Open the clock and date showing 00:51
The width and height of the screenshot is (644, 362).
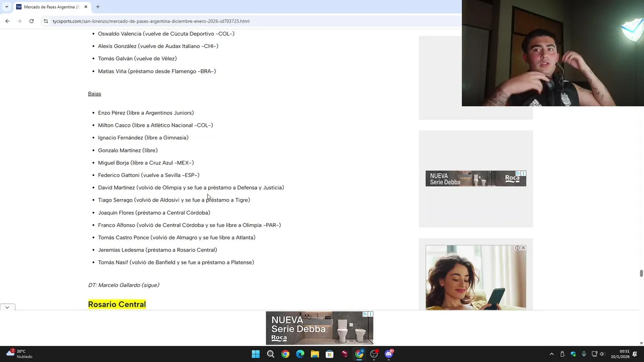coord(620,354)
